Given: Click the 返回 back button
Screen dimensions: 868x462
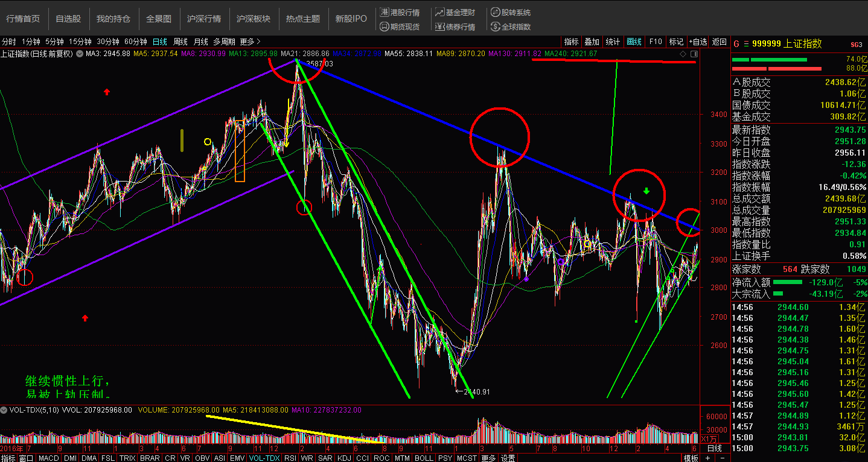Looking at the screenshot, I should pos(720,42).
